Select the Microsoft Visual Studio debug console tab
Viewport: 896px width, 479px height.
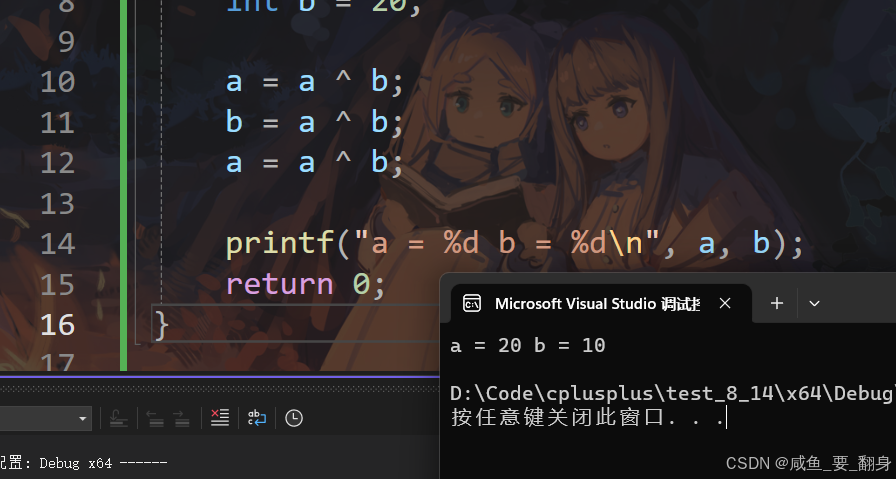tap(601, 304)
